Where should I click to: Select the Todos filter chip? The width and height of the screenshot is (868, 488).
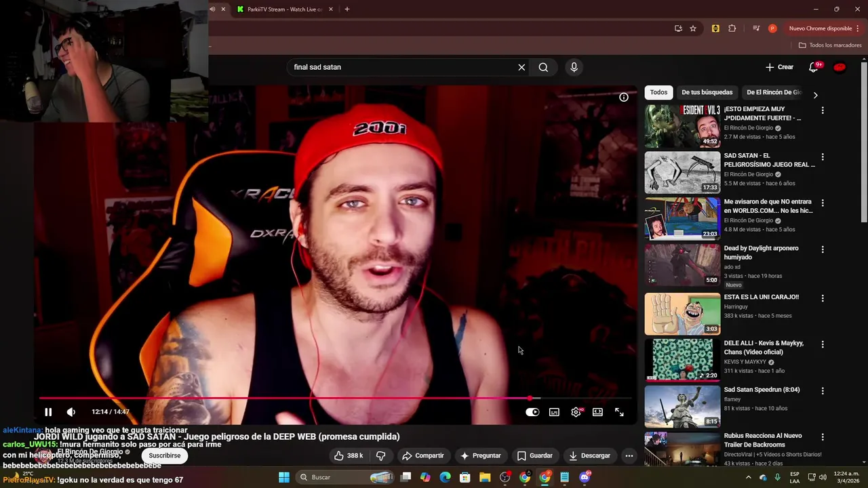coord(658,92)
